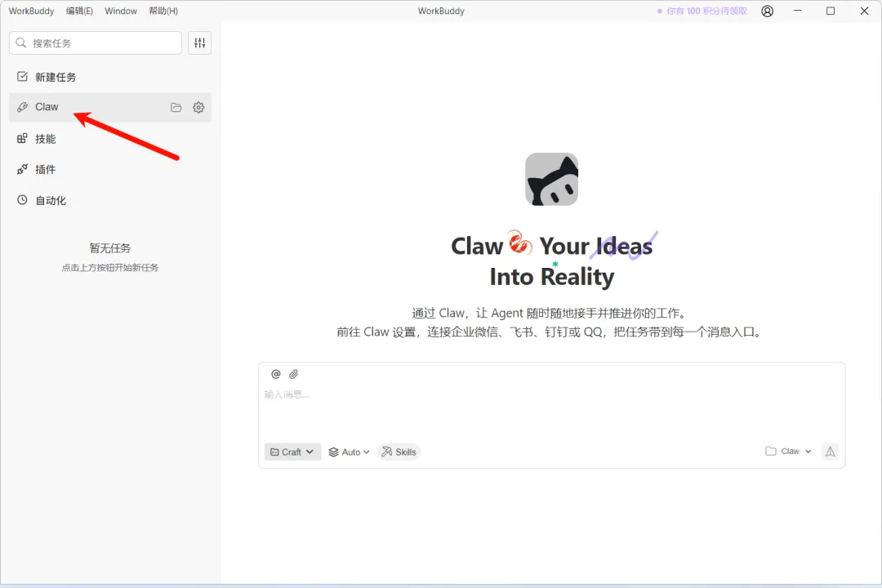Image resolution: width=882 pixels, height=588 pixels.
Task: Click the @ mention icon in message box
Action: pos(276,374)
